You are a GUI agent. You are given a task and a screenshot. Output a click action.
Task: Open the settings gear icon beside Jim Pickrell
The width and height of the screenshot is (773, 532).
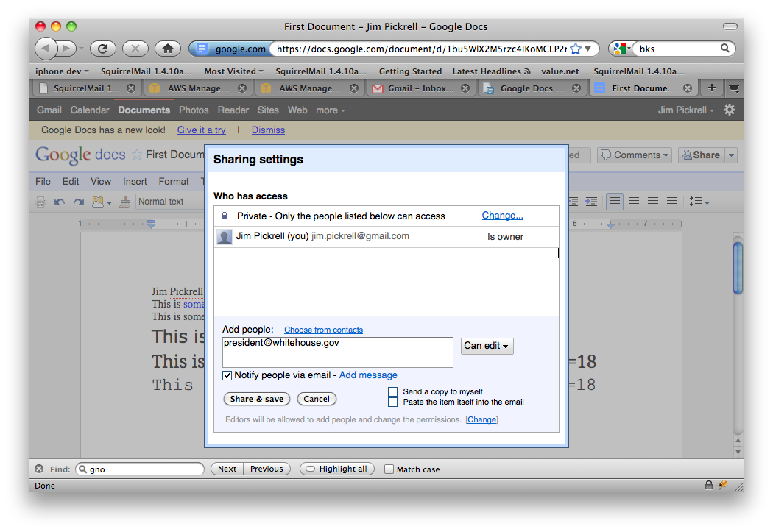(x=730, y=110)
